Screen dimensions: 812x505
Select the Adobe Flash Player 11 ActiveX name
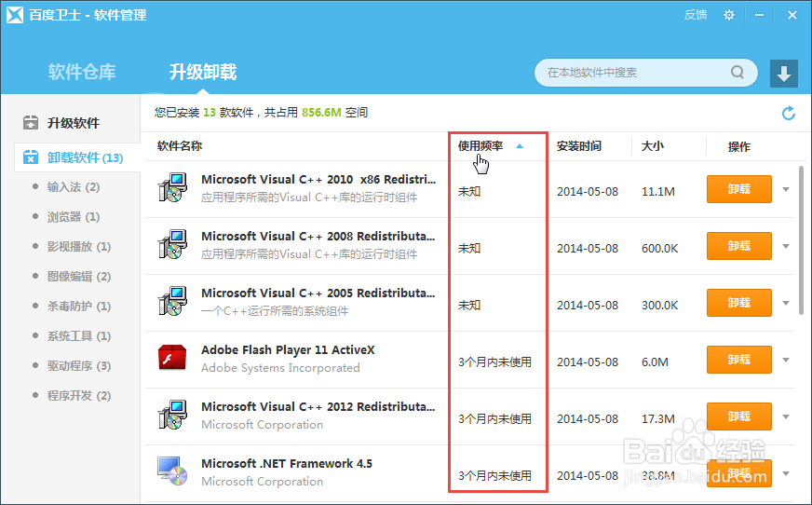[x=288, y=350]
